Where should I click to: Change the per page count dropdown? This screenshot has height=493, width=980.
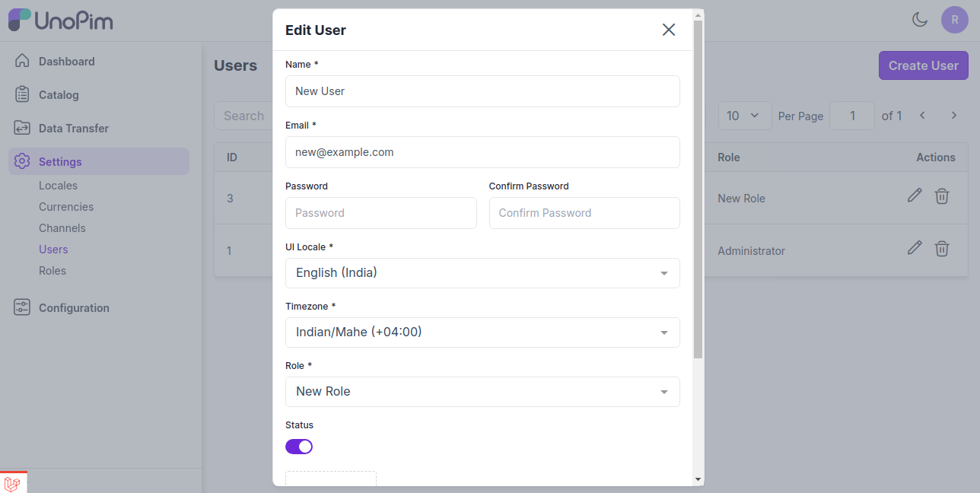coord(744,116)
